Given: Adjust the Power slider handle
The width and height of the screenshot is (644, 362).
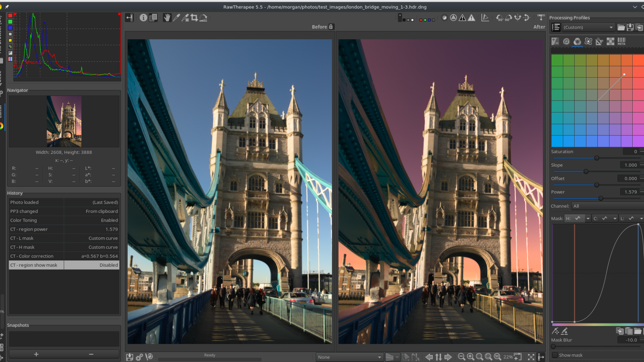Looking at the screenshot, I should click(601, 198).
